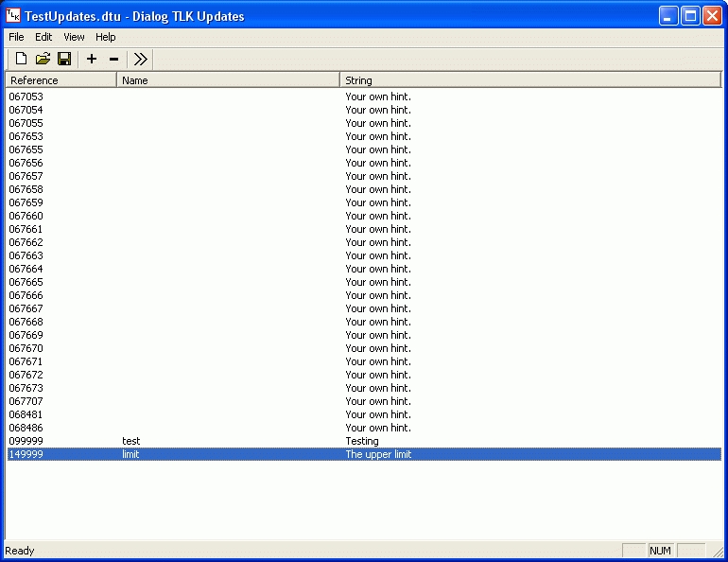Maximize the Dialog TLK Updates window
The width and height of the screenshot is (728, 562).
(690, 15)
